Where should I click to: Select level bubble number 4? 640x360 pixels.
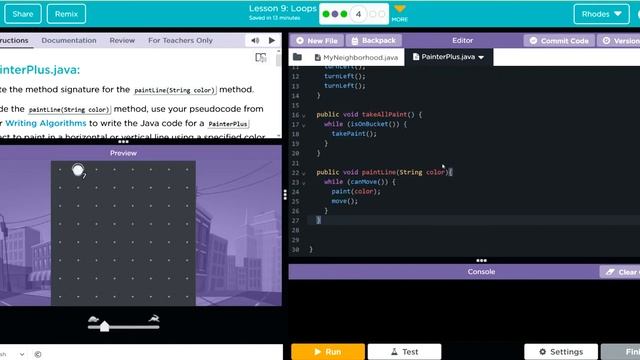pyautogui.click(x=358, y=14)
